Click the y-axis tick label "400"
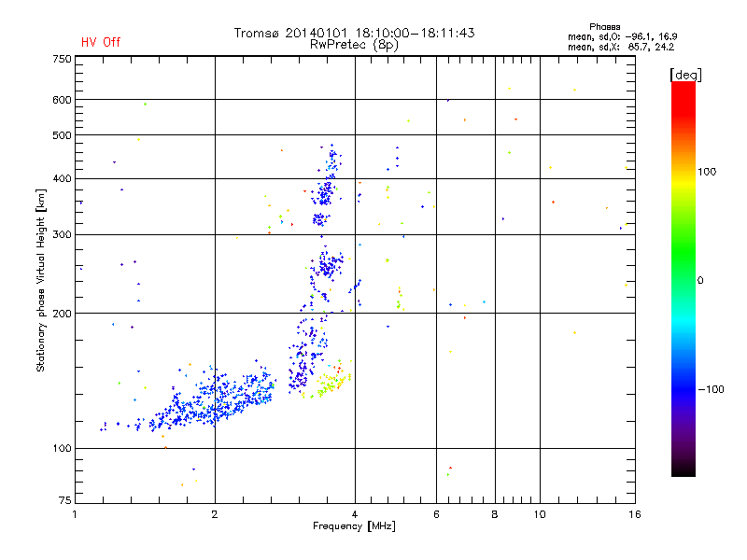 pos(62,179)
